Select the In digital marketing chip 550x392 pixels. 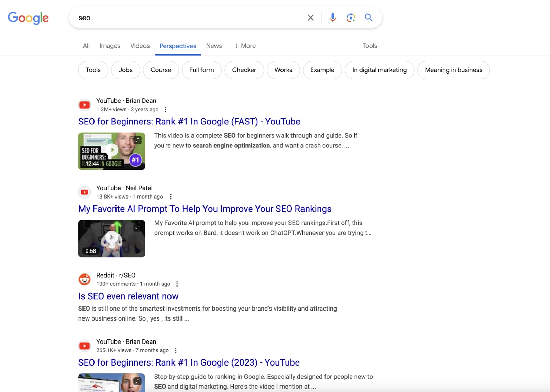coord(379,70)
